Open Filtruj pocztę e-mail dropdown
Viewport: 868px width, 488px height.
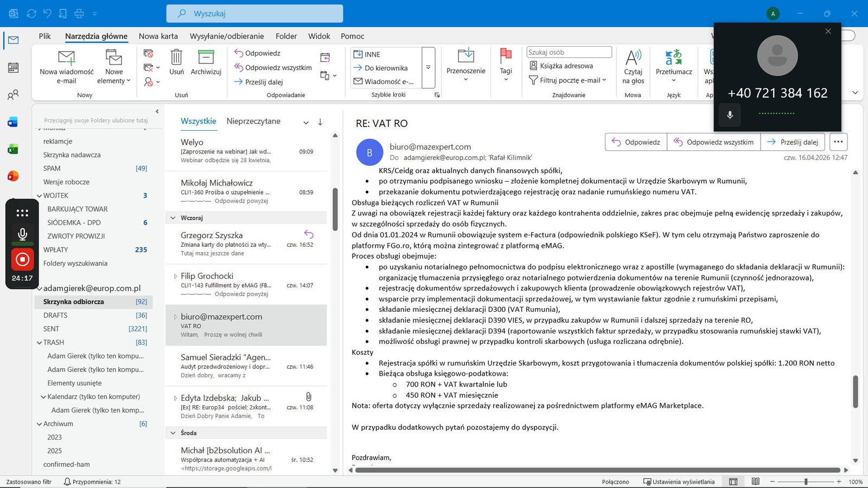567,80
